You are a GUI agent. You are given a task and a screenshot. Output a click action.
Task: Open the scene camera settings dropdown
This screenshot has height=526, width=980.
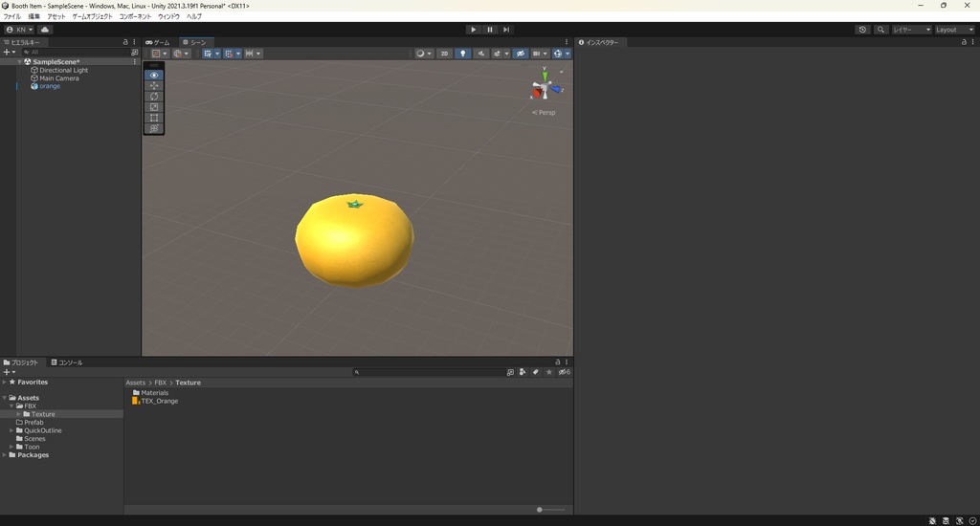[x=540, y=54]
